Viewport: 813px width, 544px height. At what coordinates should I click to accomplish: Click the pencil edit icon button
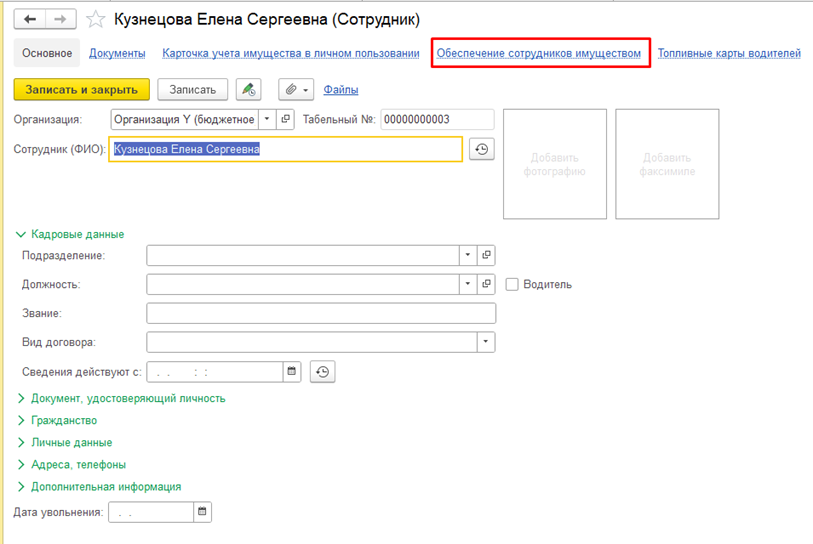(248, 90)
